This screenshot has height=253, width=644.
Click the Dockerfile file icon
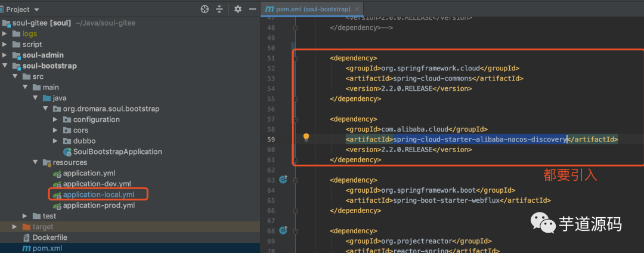click(26, 237)
